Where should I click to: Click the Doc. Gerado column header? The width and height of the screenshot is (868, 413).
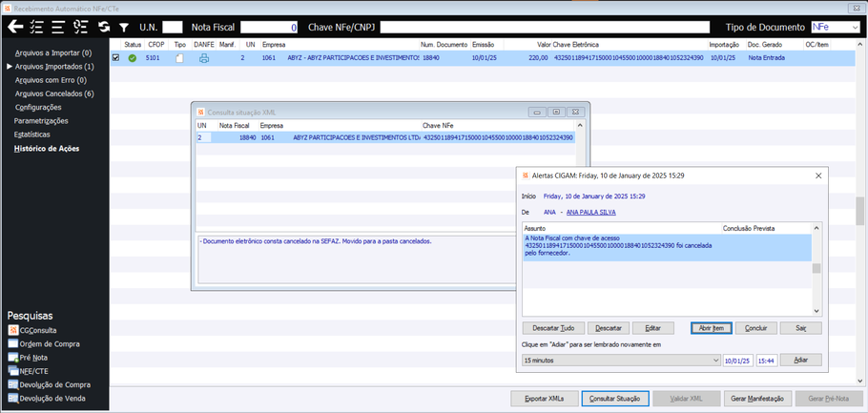[774, 44]
